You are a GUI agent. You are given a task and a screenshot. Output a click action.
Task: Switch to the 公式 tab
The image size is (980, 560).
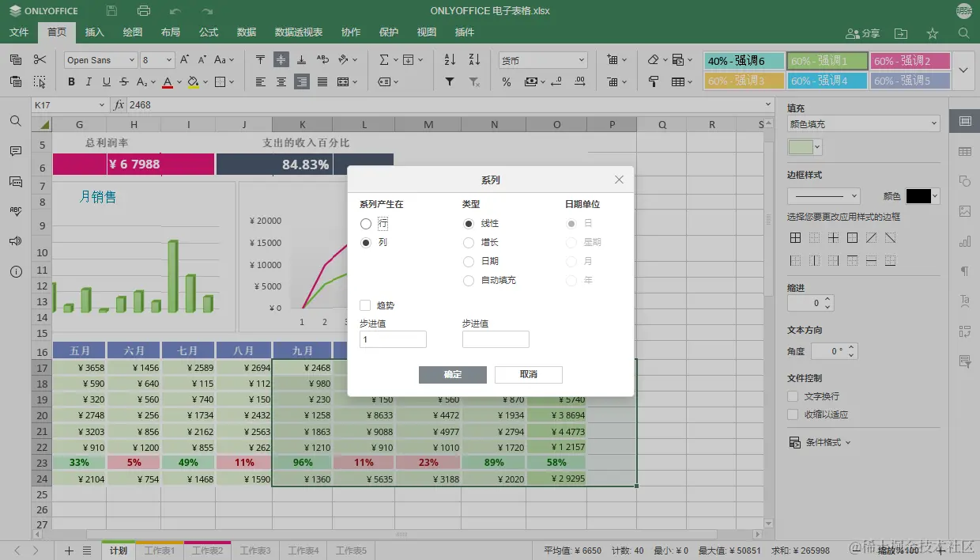[209, 32]
